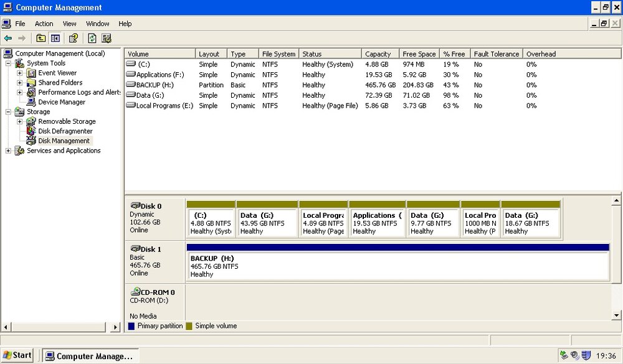Click the Computer Management (Local) root icon

8,53
